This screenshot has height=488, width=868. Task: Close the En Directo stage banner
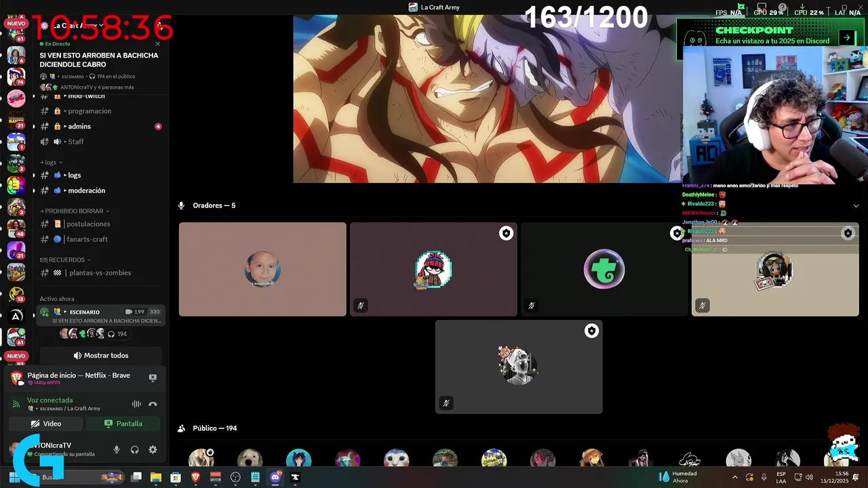(x=158, y=44)
